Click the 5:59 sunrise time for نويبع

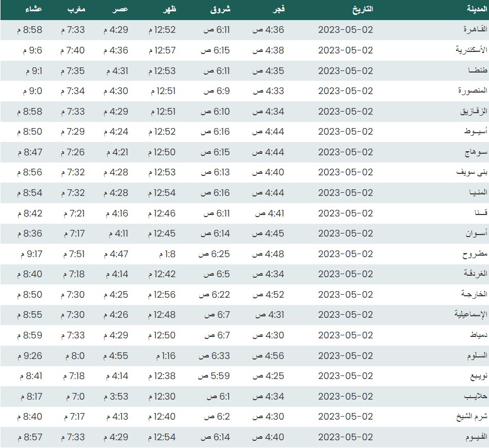coord(214,376)
